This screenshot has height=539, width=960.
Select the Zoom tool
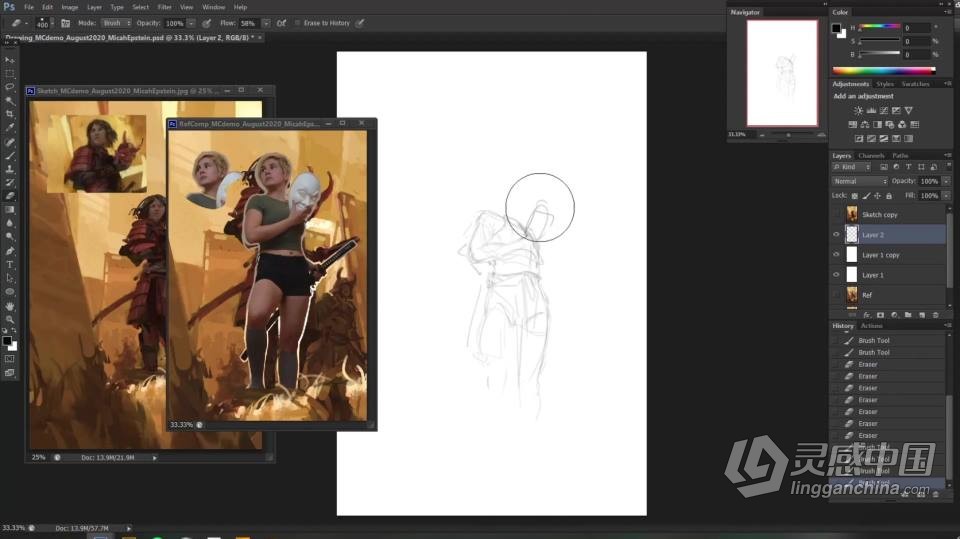coord(10,319)
